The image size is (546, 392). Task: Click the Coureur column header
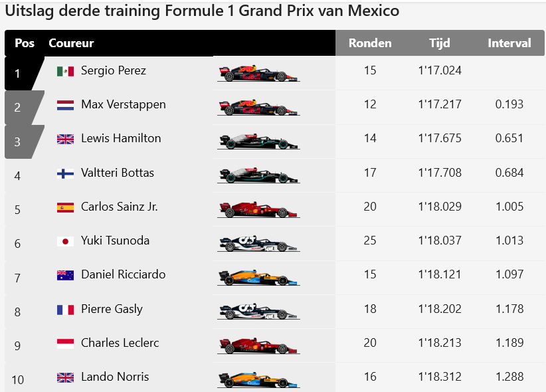[71, 43]
